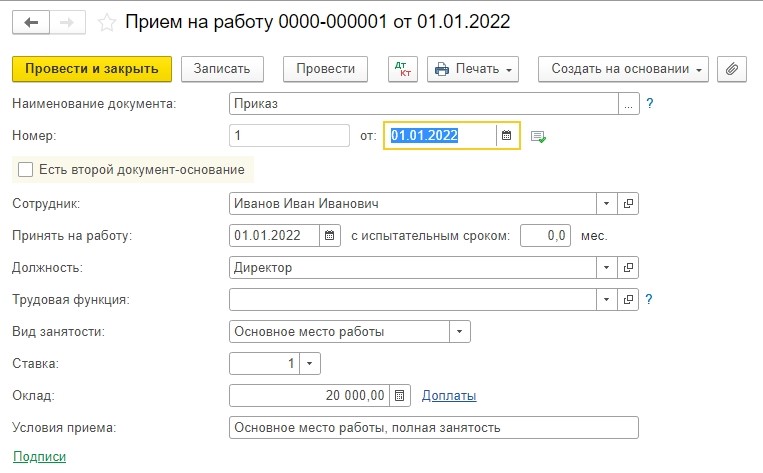Go back with the left arrow button
Screen dimensions: 763x473
31,22
